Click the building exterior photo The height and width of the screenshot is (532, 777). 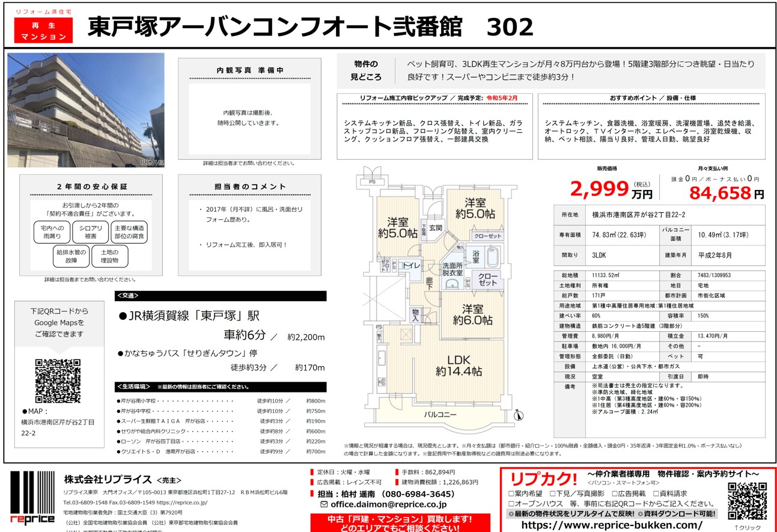(86, 110)
